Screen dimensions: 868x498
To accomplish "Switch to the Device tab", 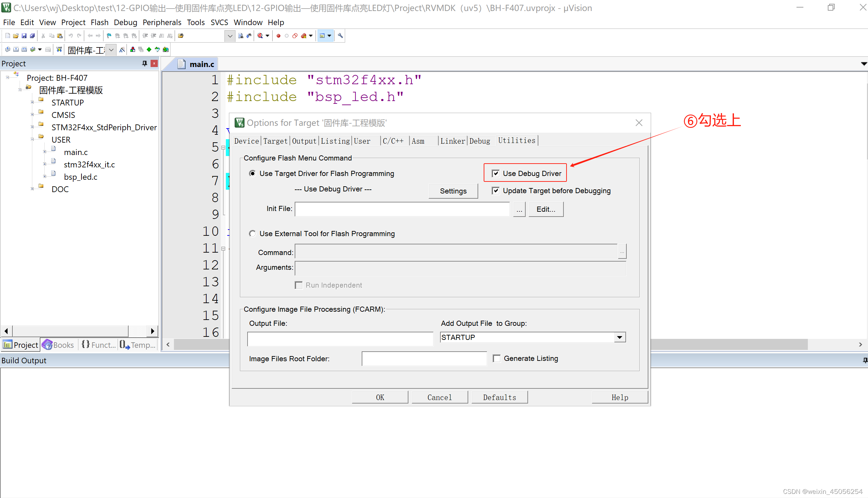I will pyautogui.click(x=246, y=141).
